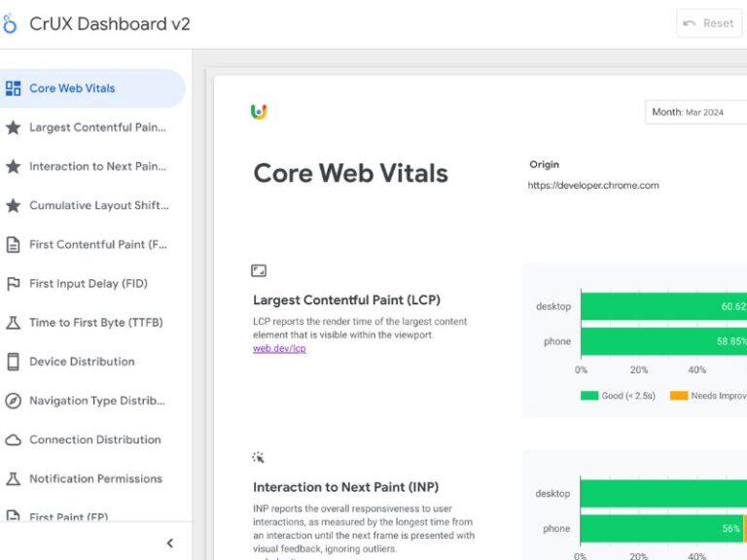Click the INP phone bar showing 56%
This screenshot has width=747, height=560.
661,529
